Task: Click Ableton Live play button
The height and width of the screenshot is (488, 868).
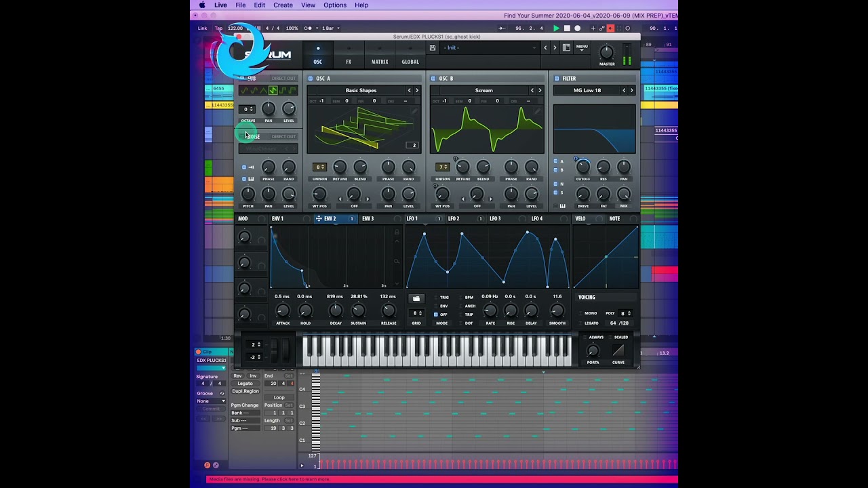Action: pyautogui.click(x=557, y=28)
